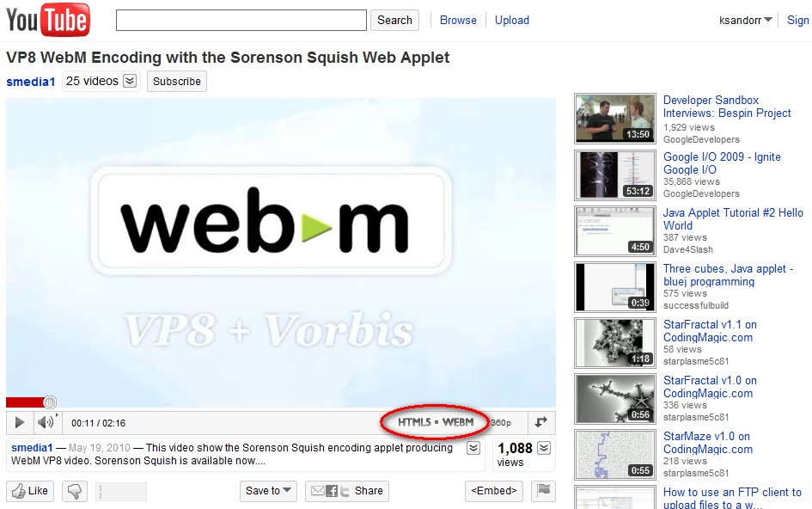Open the Upload page

click(511, 20)
